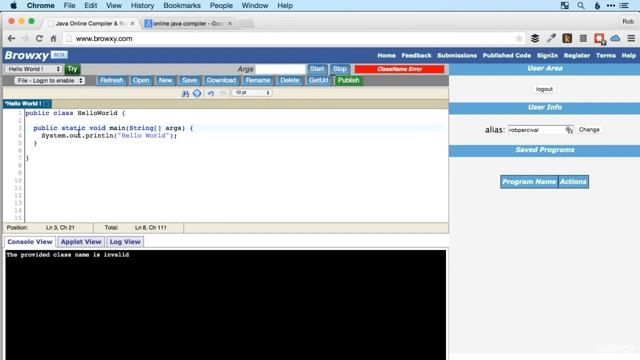Screen dimensions: 640x360
Task: Click the Stop button
Action: point(340,69)
